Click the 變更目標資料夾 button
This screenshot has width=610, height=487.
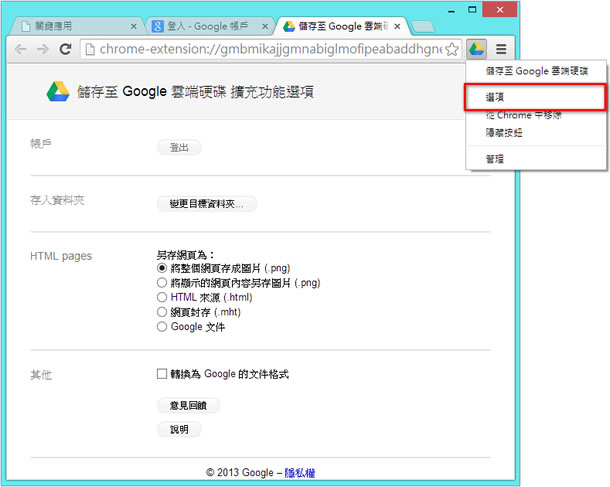[207, 204]
